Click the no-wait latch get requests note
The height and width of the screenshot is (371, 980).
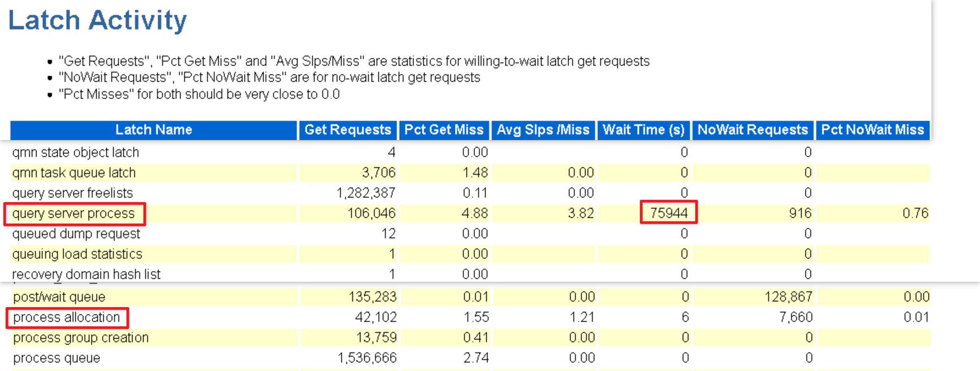269,77
